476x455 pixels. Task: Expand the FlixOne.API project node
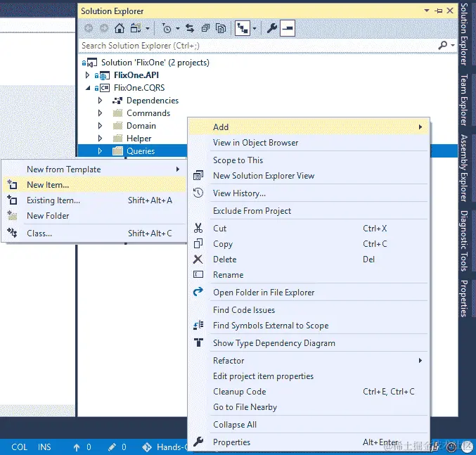pyautogui.click(x=87, y=75)
